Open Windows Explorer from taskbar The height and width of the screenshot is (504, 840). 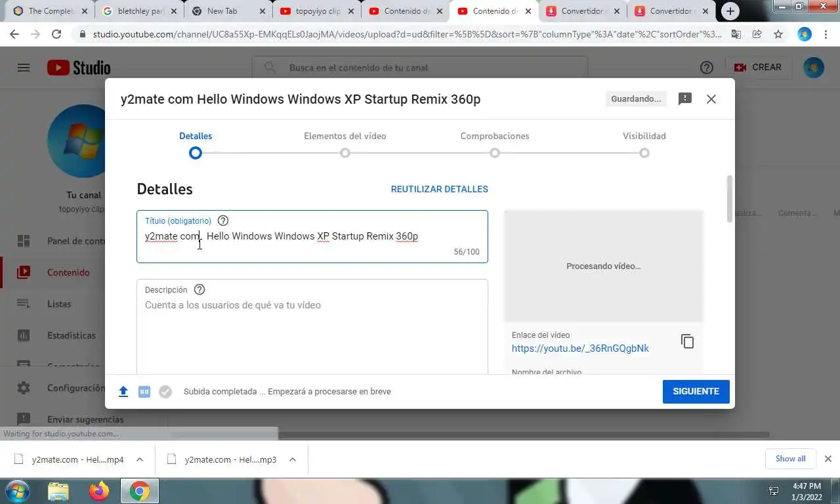click(x=58, y=491)
